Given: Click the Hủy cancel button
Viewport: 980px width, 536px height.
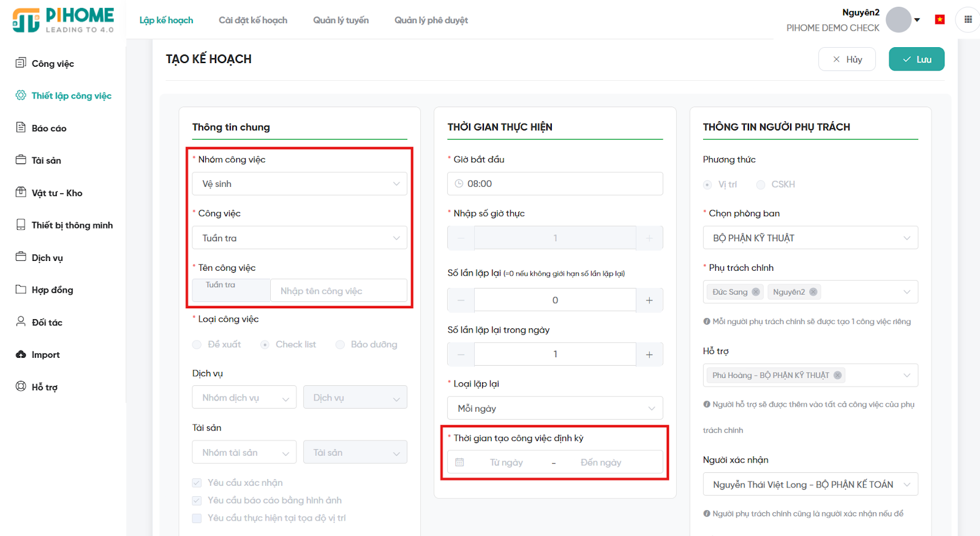Looking at the screenshot, I should (847, 59).
